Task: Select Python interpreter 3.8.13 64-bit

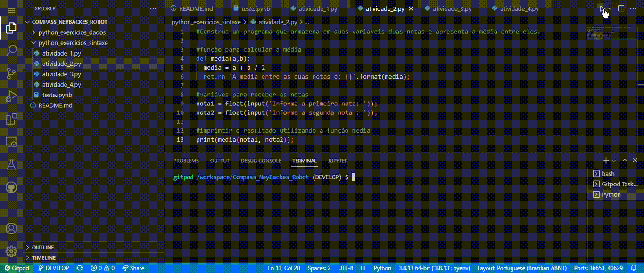Action: pyautogui.click(x=434, y=268)
